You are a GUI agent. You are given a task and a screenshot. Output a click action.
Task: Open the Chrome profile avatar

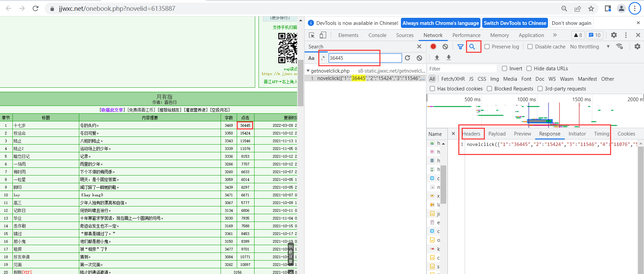pos(622,8)
